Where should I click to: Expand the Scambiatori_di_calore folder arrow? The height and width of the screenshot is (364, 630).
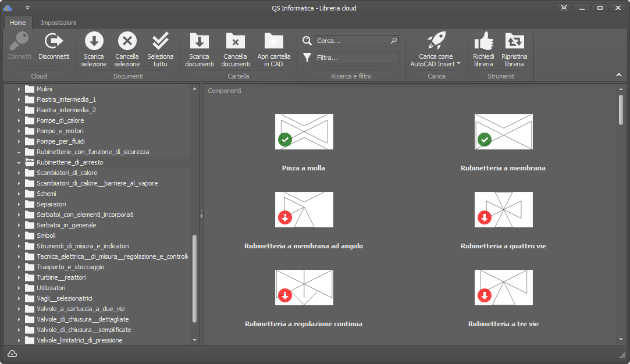pos(19,173)
